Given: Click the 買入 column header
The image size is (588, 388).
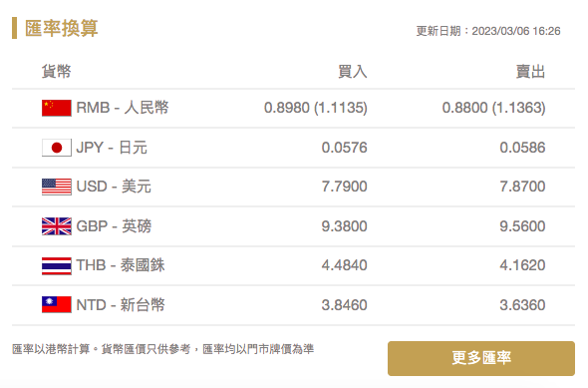Looking at the screenshot, I should 352,71.
